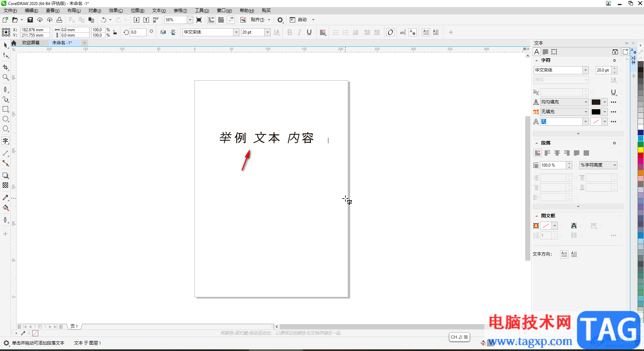Open the 编辑 menu

click(x=32, y=11)
